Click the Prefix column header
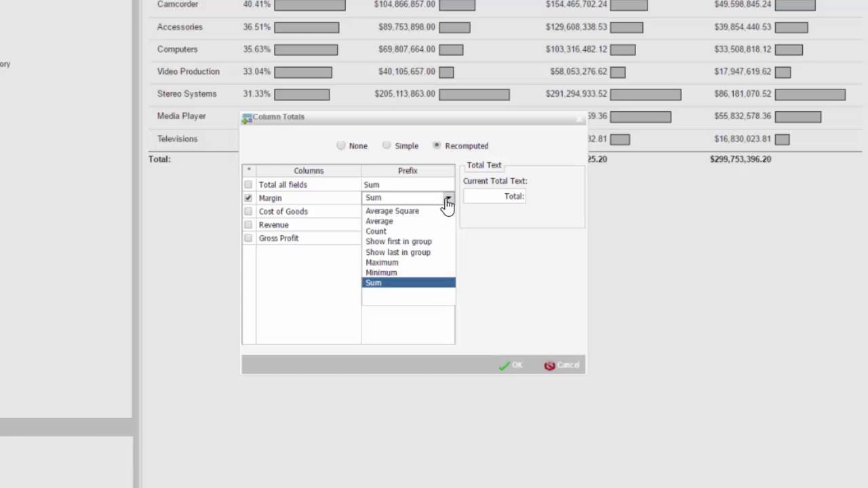Screen dimensions: 868x488 [408, 171]
